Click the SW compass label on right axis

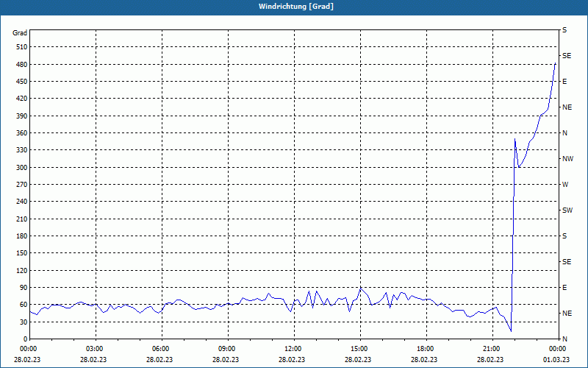point(567,210)
